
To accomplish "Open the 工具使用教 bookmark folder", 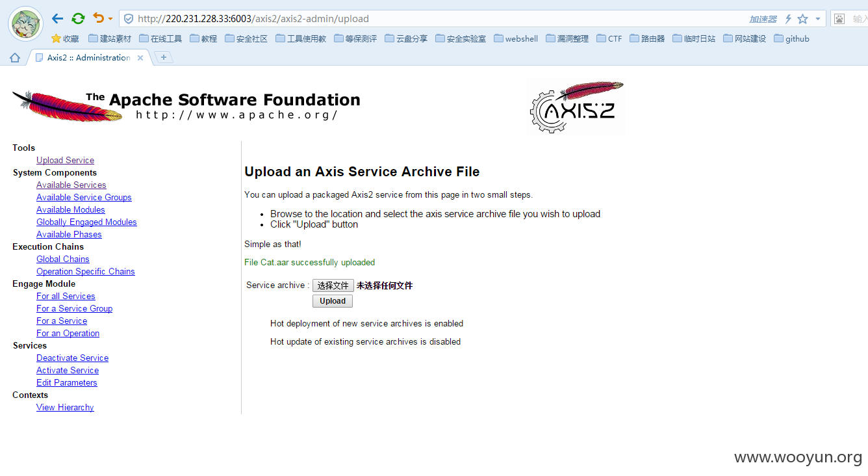I will (301, 38).
